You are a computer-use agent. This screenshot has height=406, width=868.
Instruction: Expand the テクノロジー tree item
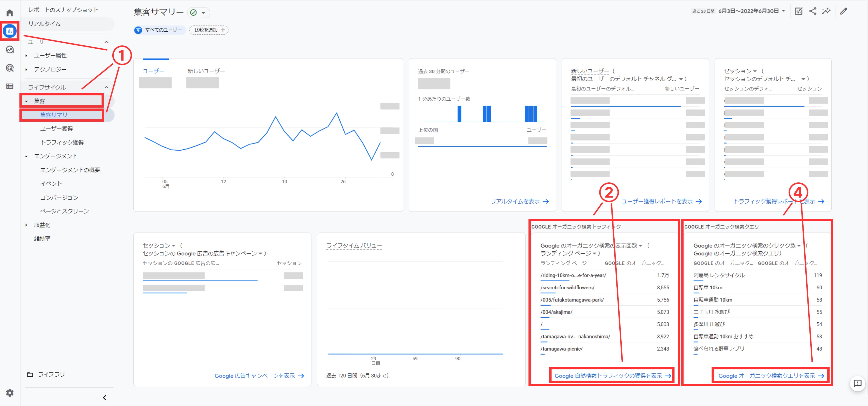click(x=26, y=69)
